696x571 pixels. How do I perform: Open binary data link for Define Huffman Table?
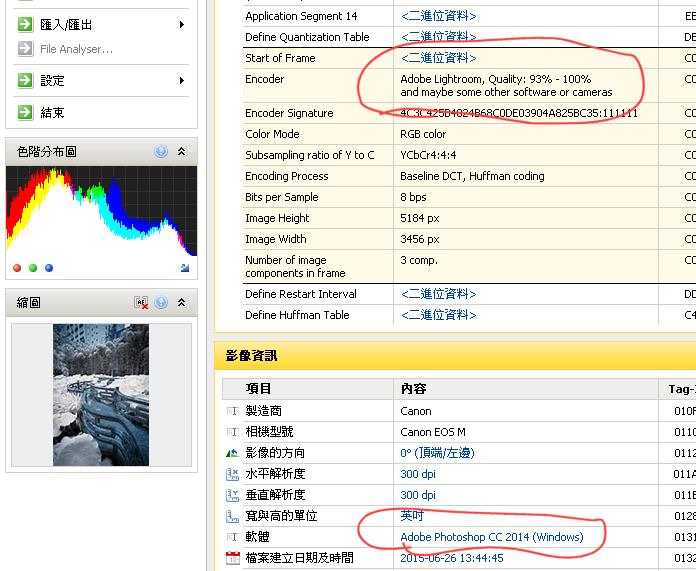tap(438, 315)
